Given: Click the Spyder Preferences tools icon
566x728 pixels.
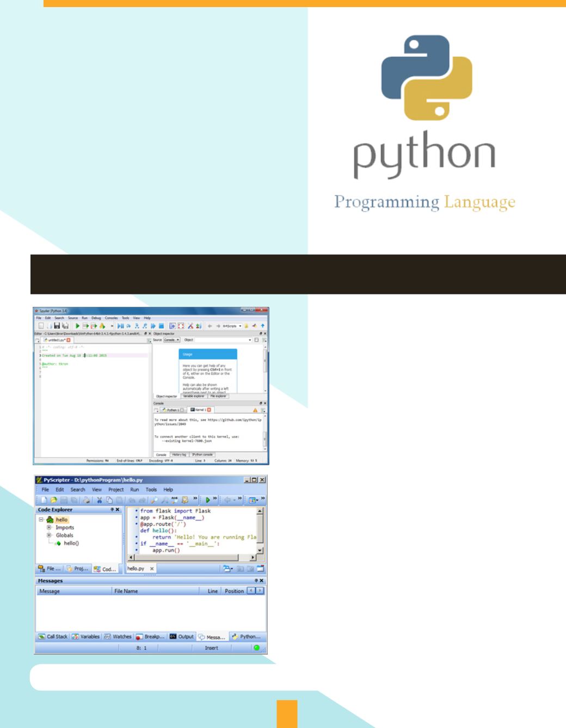Looking at the screenshot, I should (x=190, y=325).
